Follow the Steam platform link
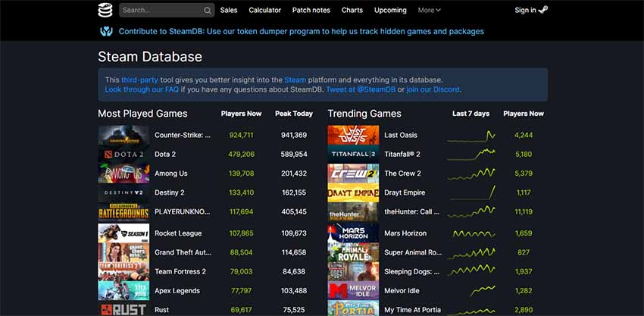 295,80
